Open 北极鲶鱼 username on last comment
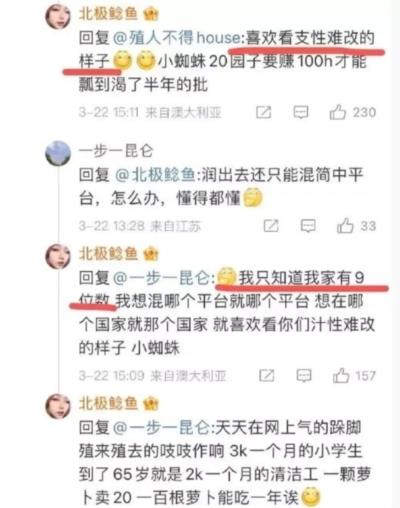This screenshot has height=508, width=400. click(x=108, y=403)
